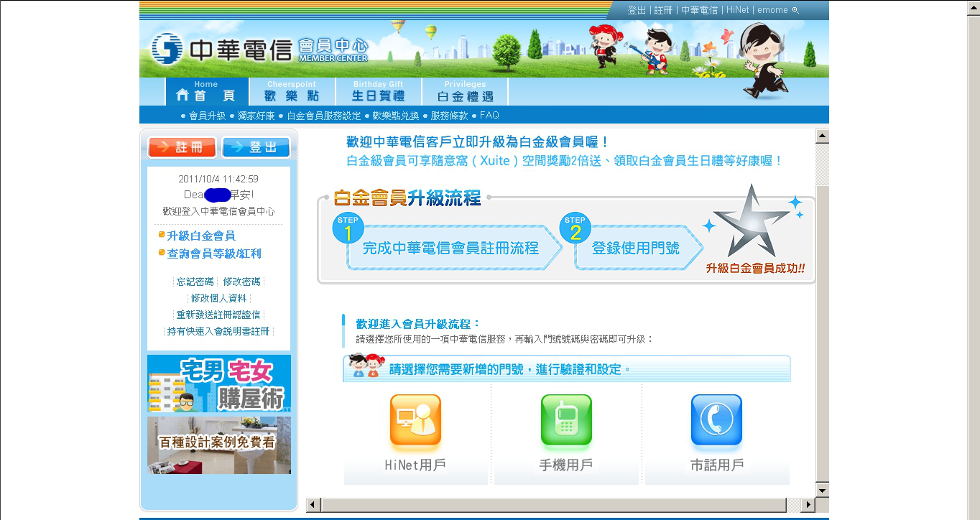Screen dimensions: 980x520
Task: Click the 市話用戶 label
Action: (716, 465)
